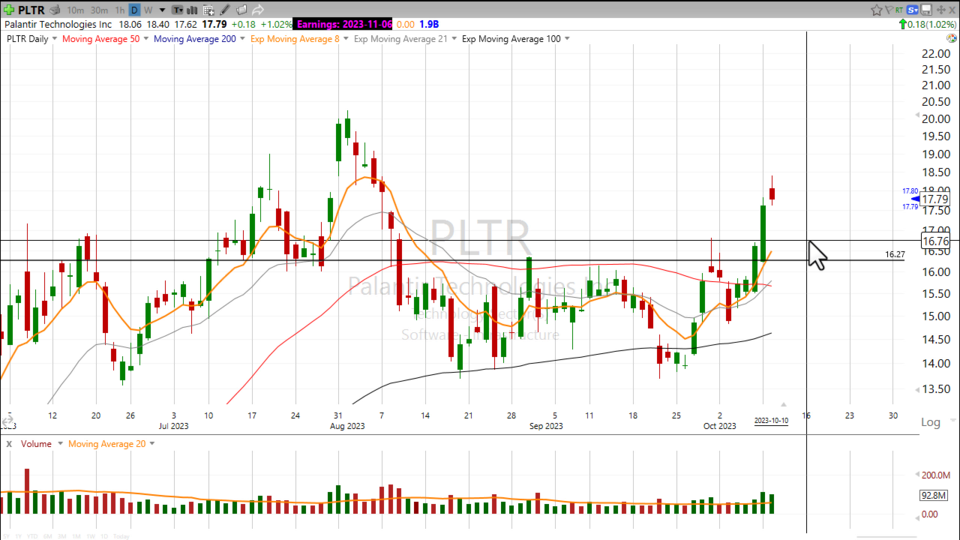This screenshot has width=960, height=540.
Task: Open the color wheel chart settings
Action: (x=951, y=38)
